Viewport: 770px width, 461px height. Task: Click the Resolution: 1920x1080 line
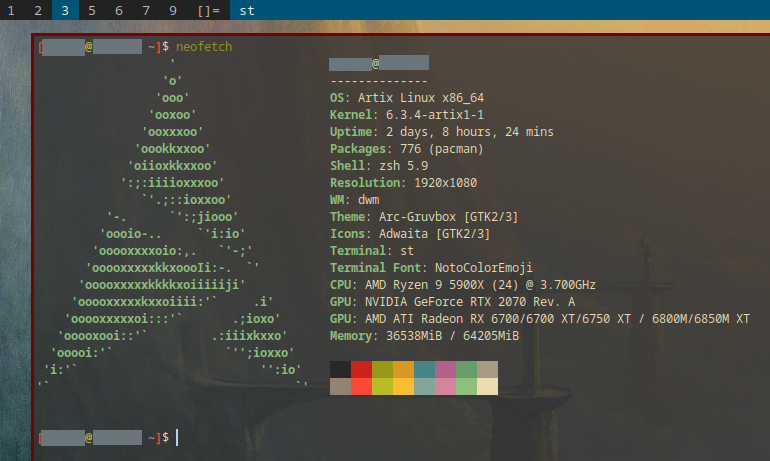[403, 183]
